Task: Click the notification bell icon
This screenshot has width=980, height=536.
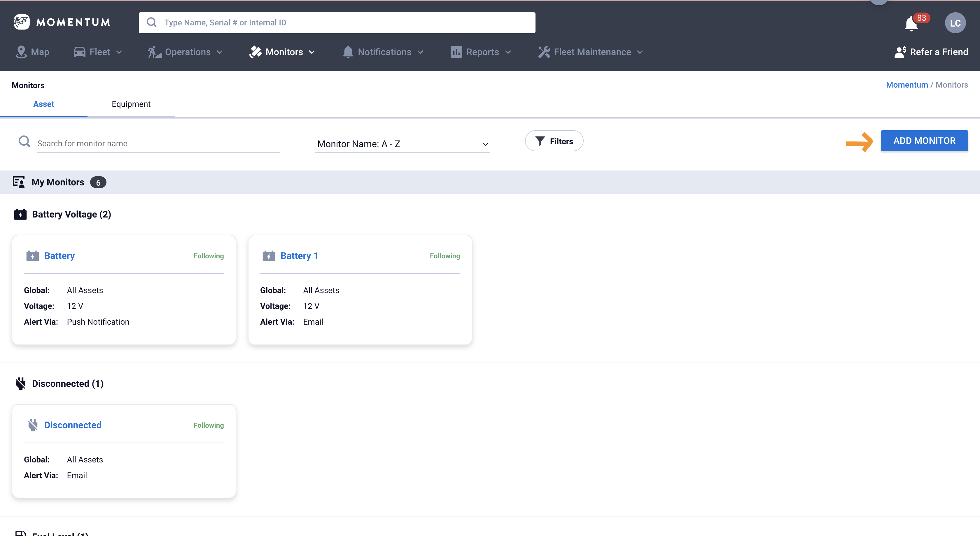Action: (x=911, y=24)
